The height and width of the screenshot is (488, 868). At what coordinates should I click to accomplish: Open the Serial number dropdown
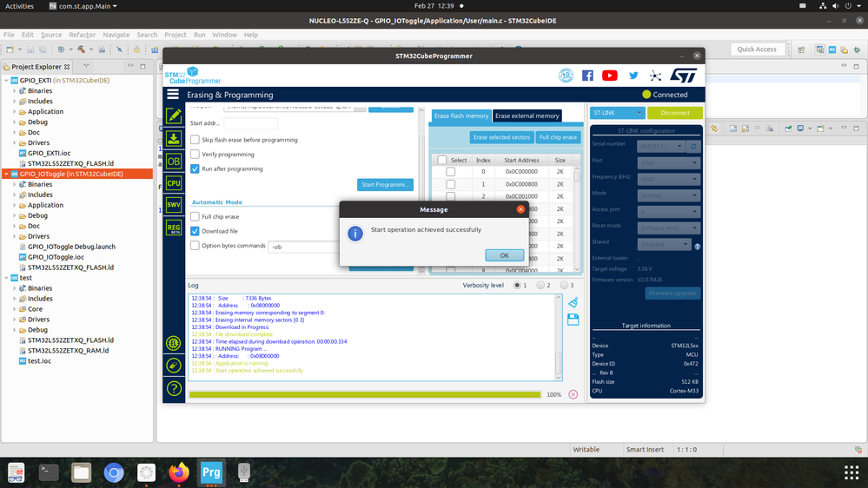coord(661,146)
